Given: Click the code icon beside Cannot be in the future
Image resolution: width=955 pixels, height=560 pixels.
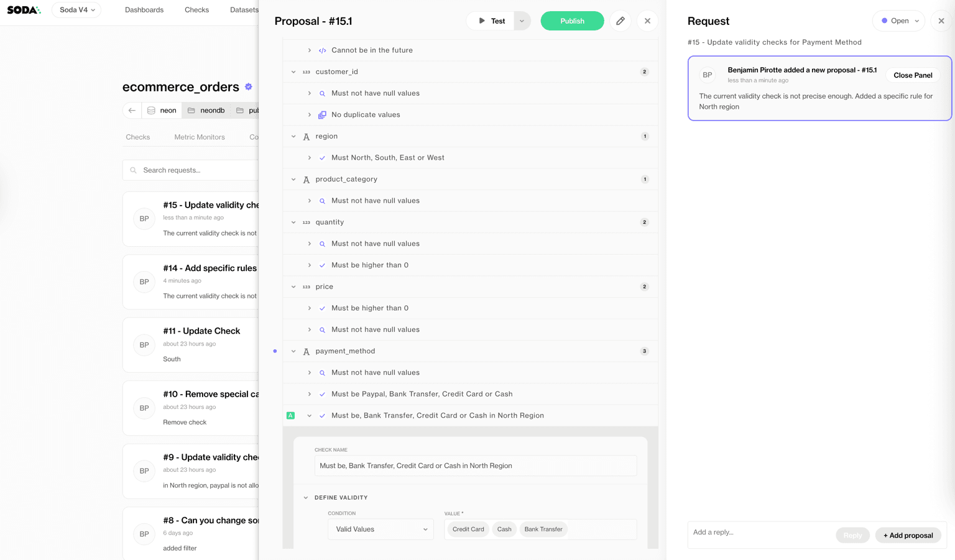Looking at the screenshot, I should point(322,50).
